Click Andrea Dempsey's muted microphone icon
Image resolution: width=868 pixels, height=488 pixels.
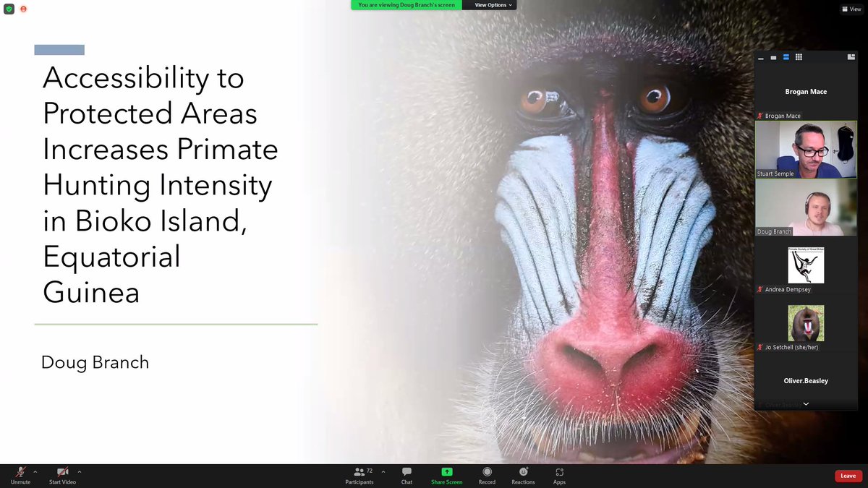[x=759, y=289]
